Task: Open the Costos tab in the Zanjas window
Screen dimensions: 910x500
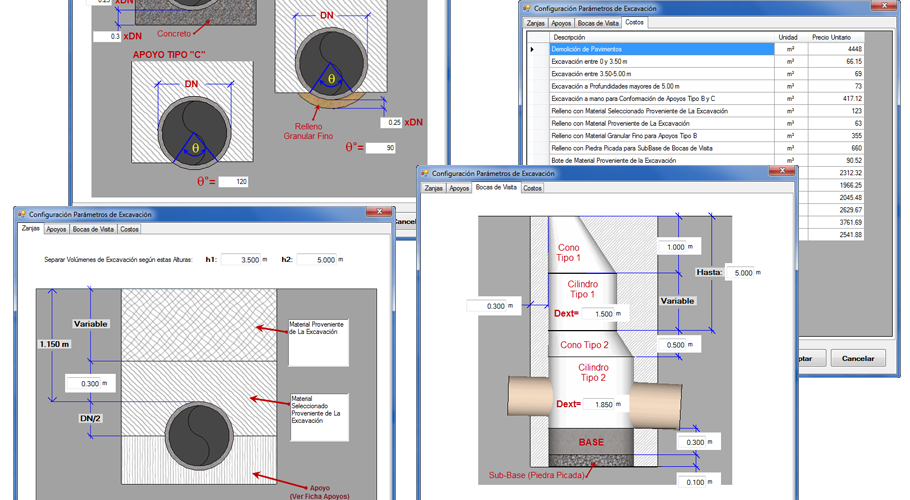Action: [x=129, y=230]
